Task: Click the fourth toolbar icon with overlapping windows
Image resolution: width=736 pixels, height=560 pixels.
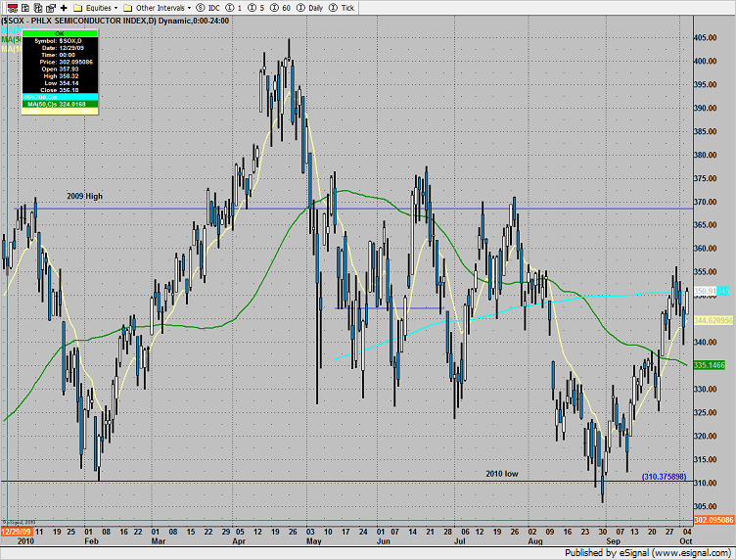Action: [x=49, y=6]
